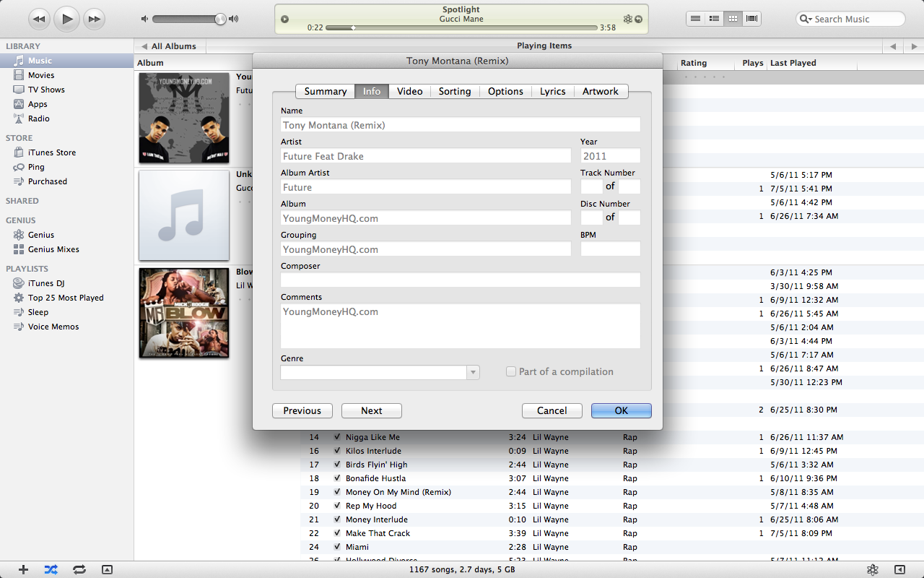Switch to the Summary tab

325,91
